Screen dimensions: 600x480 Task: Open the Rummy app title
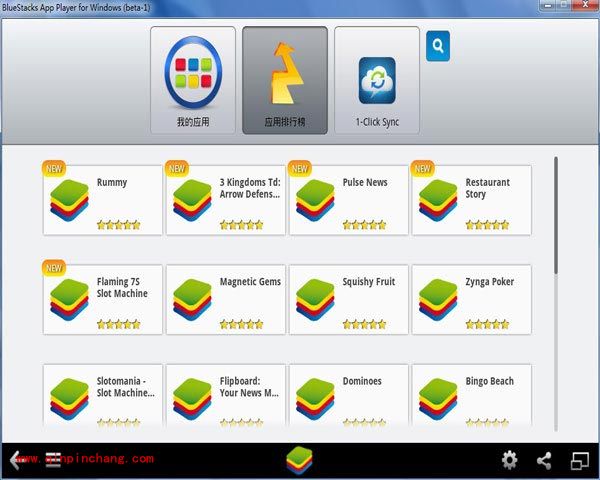coord(112,183)
